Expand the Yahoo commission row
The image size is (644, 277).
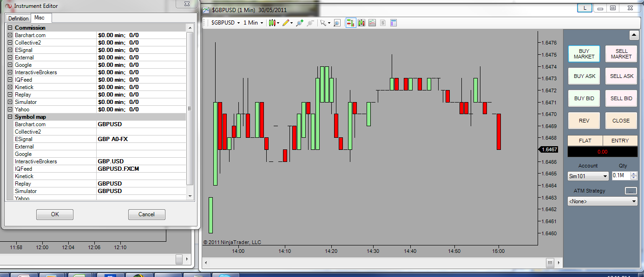pyautogui.click(x=10, y=110)
